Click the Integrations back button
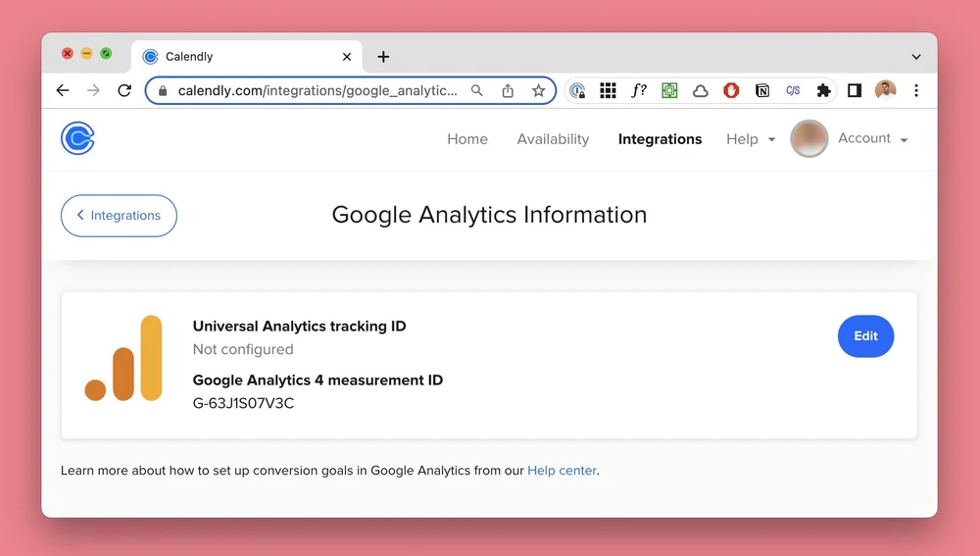This screenshot has height=556, width=980. (x=119, y=215)
